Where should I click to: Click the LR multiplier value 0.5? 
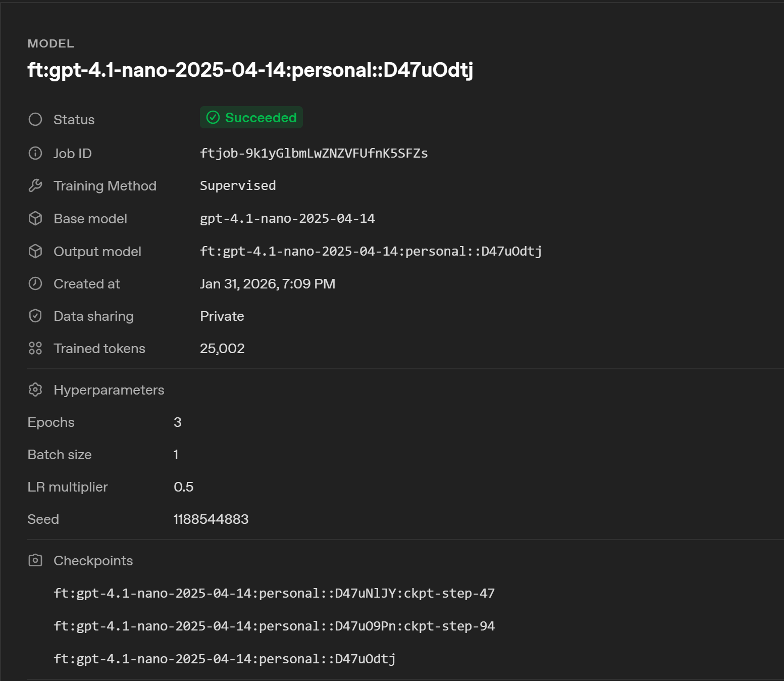coord(184,487)
